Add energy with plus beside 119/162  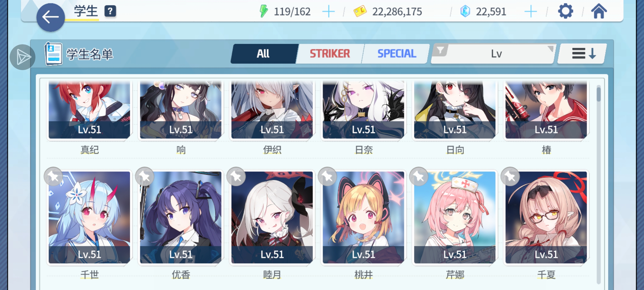[328, 12]
